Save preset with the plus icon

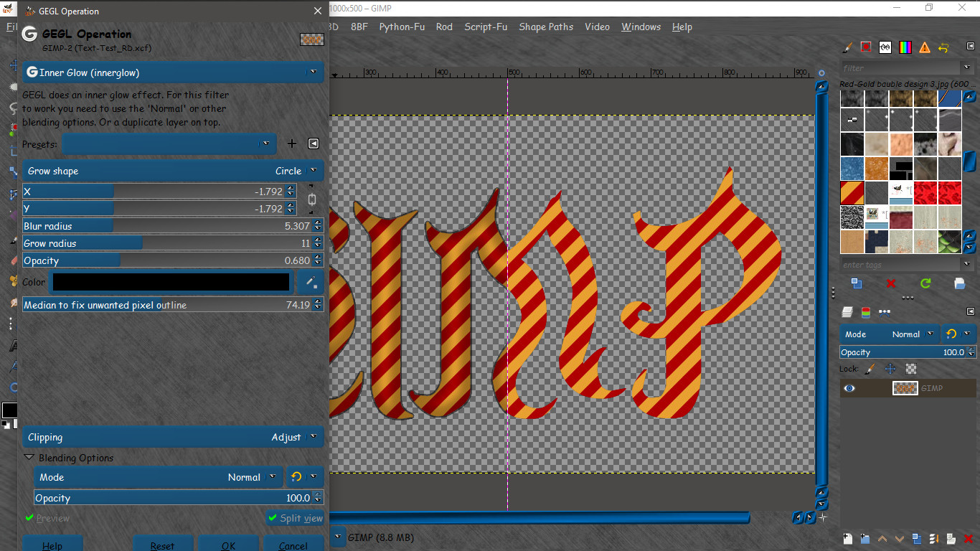pos(292,143)
